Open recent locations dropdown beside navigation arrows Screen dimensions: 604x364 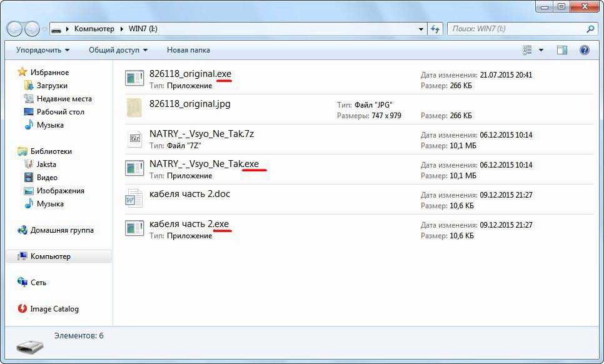pos(44,29)
